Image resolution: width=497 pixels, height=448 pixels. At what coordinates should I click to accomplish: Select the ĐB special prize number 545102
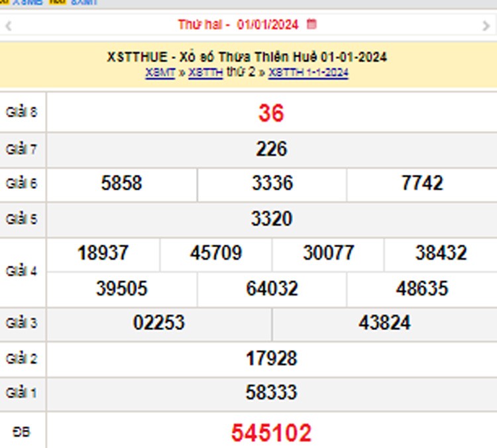click(271, 433)
